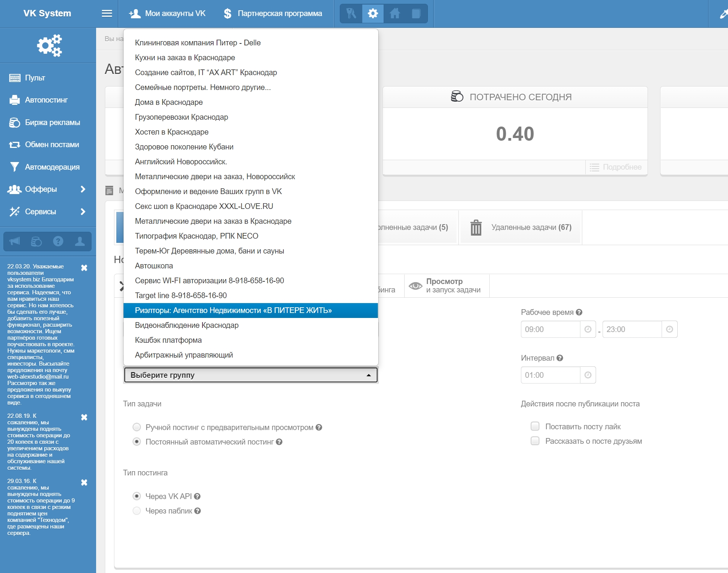
Task: Select Риэлторы: Агентство Недвижимости «В ПИТЕРЕ ЖИТЬ»
Action: (x=251, y=310)
